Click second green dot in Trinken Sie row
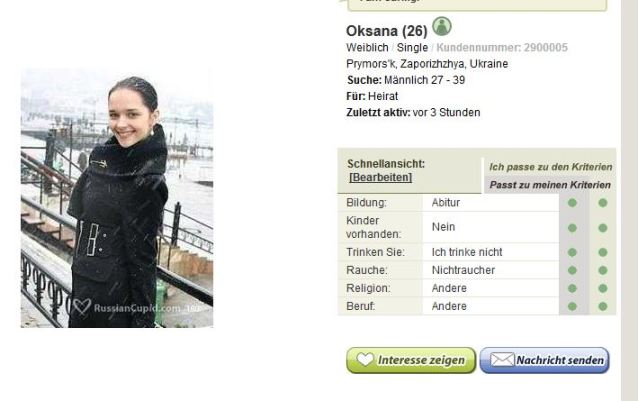The image size is (638, 401). (603, 252)
